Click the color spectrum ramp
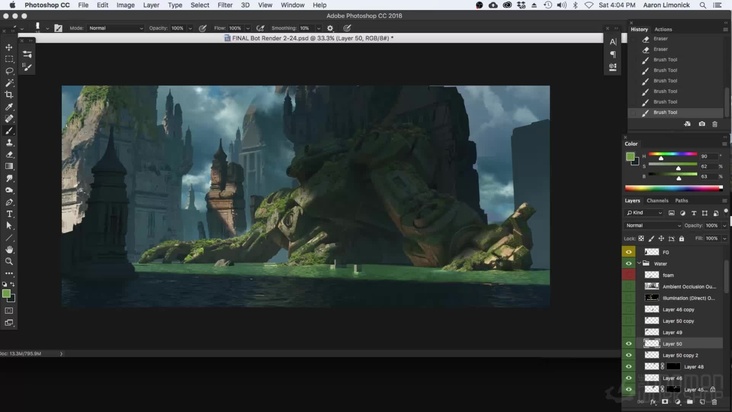The image size is (732, 412). (x=674, y=188)
